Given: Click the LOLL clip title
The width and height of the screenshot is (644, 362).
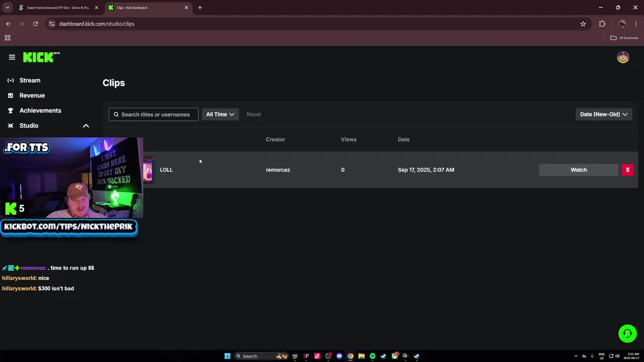Looking at the screenshot, I should click(166, 170).
